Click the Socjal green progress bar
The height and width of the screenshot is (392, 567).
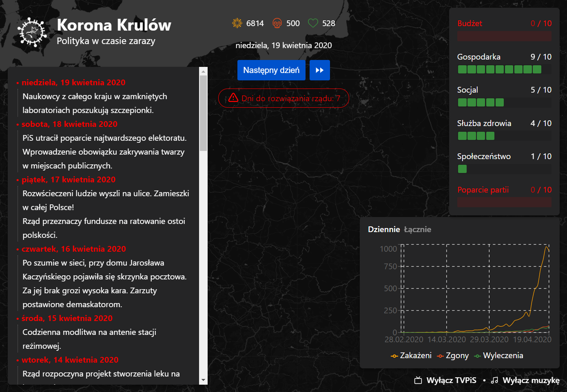click(x=504, y=102)
